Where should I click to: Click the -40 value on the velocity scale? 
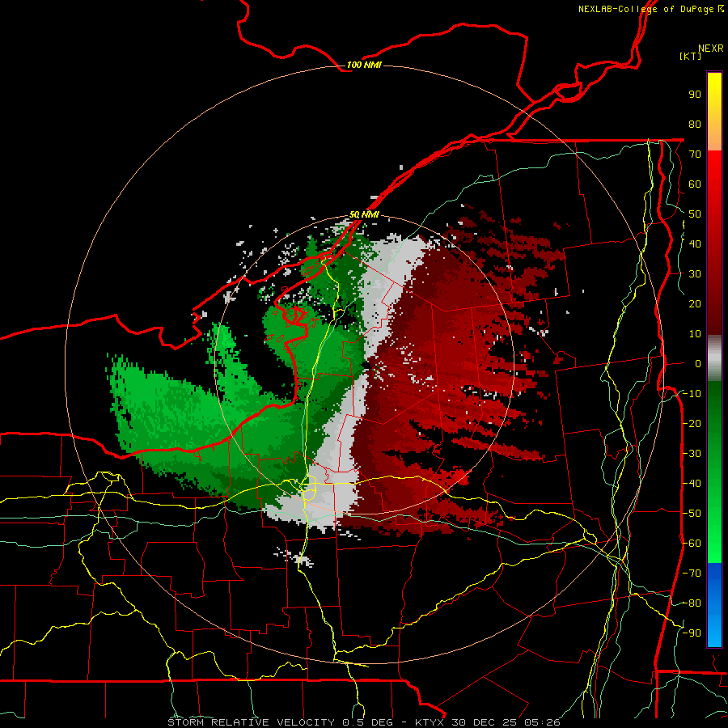[x=692, y=484]
